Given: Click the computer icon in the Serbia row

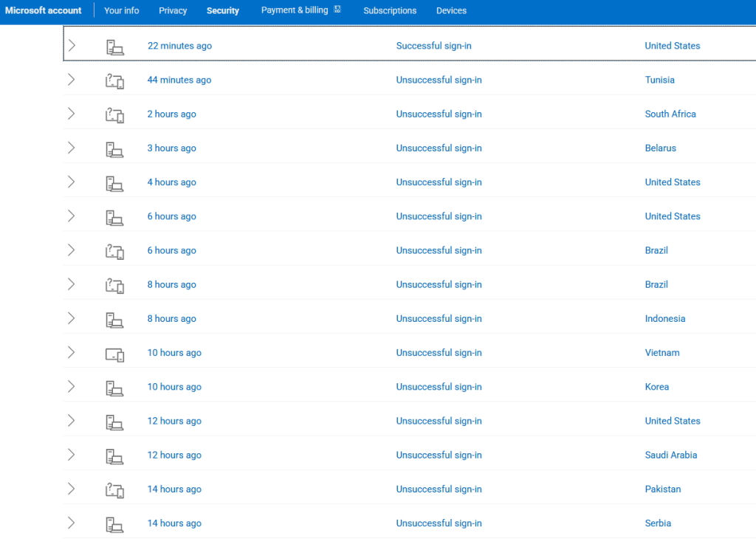Looking at the screenshot, I should pyautogui.click(x=114, y=524).
